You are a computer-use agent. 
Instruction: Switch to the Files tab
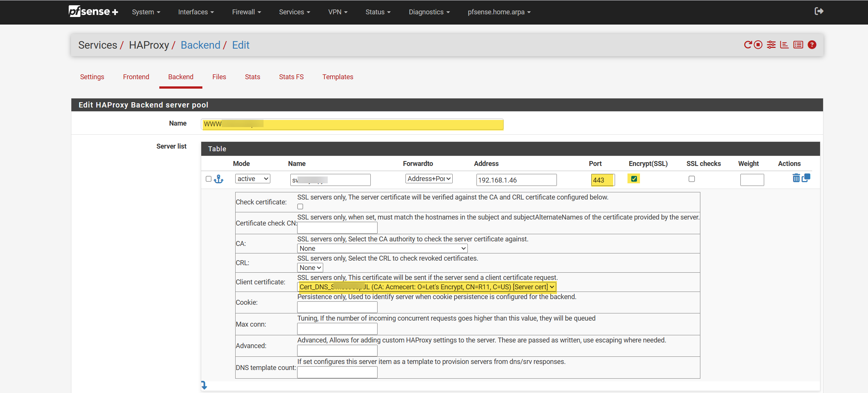point(219,77)
